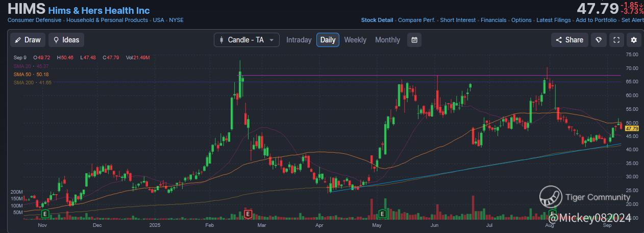Expand the Candle - TA chart type dropdown
This screenshot has height=233, width=644.
[246, 40]
